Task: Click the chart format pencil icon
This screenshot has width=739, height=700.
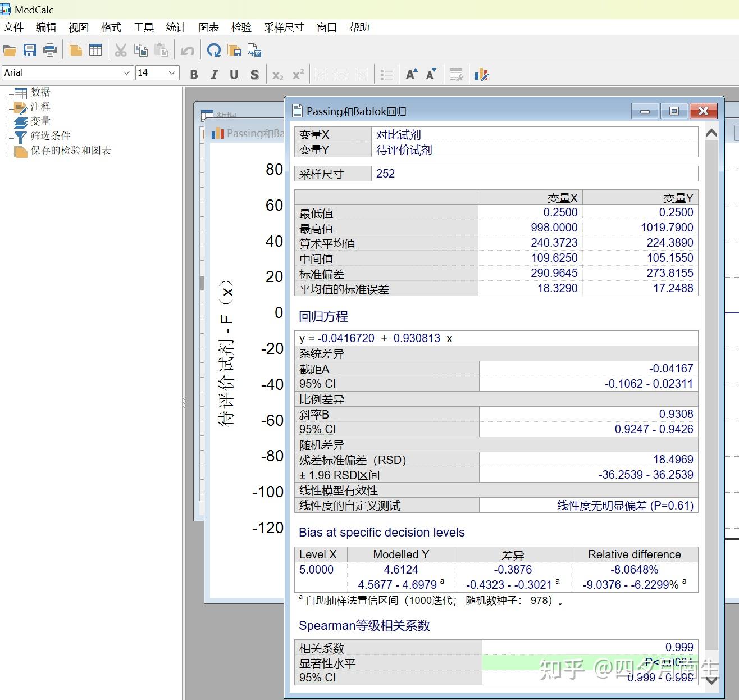Action: (481, 74)
